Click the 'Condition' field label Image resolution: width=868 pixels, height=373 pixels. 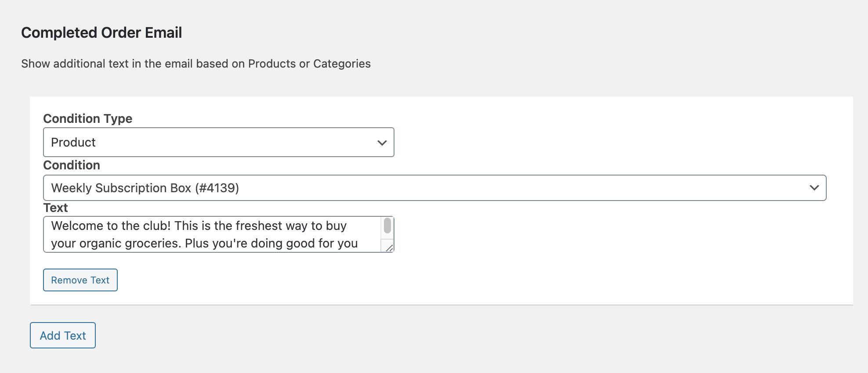coord(72,165)
